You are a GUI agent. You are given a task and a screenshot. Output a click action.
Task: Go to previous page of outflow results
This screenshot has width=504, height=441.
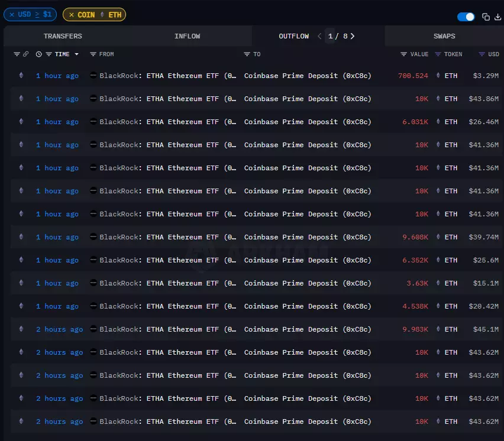(x=319, y=36)
